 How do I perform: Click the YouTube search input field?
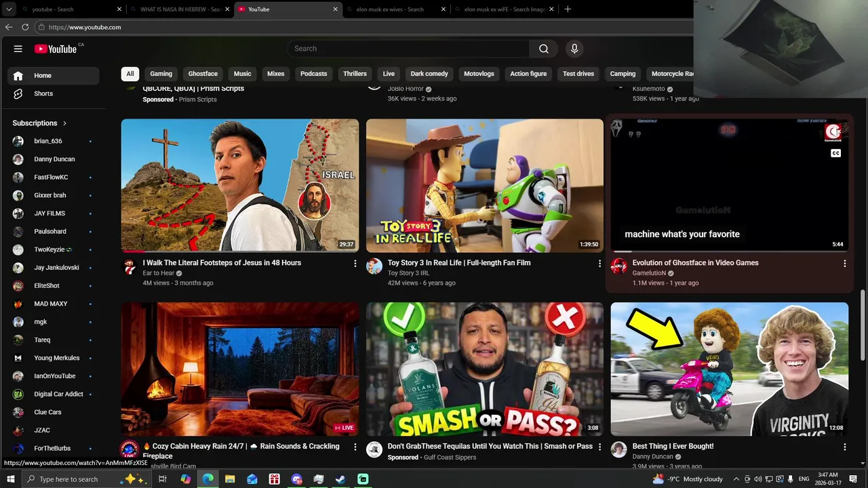point(409,49)
